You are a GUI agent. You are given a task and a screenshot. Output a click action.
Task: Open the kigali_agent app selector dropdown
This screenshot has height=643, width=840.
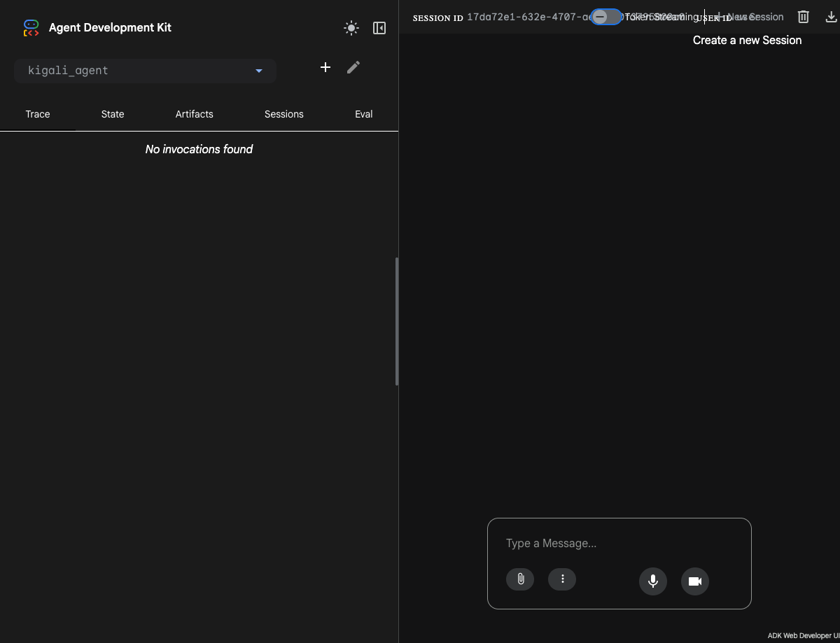point(145,71)
